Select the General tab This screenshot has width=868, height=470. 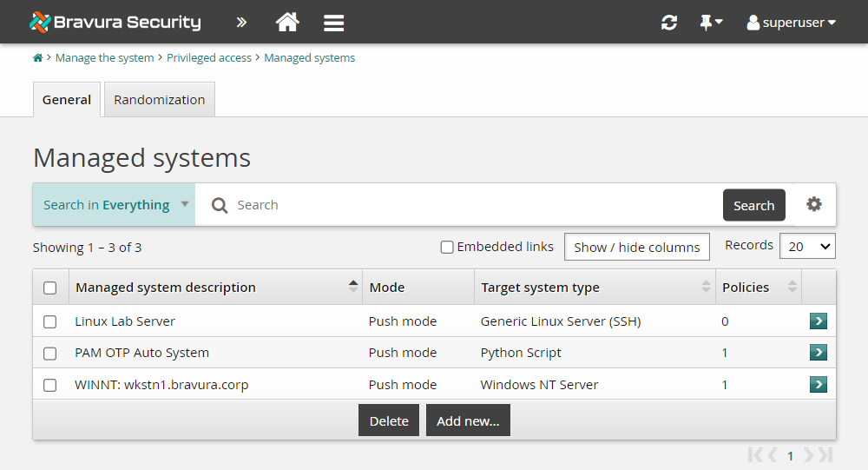tap(67, 100)
